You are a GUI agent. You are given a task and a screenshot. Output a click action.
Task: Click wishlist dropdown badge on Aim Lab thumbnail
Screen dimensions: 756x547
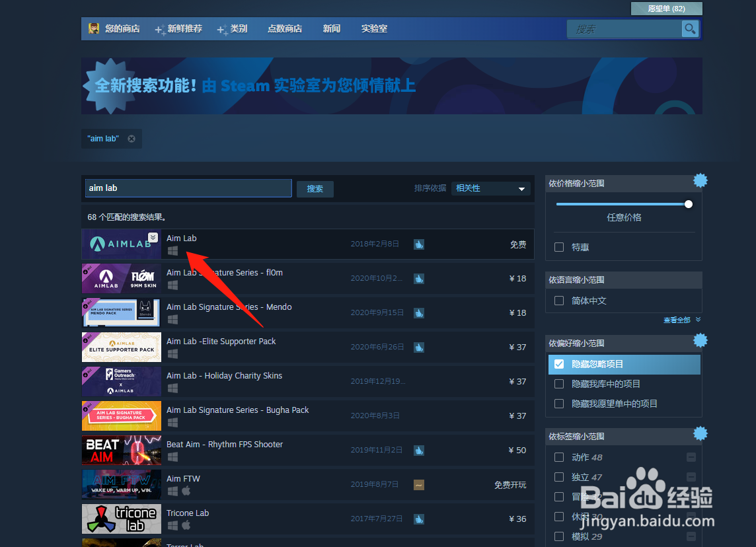[x=153, y=237]
